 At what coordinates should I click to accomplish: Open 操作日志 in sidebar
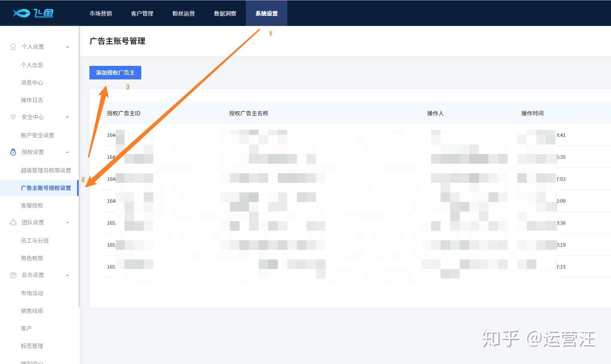pos(32,100)
